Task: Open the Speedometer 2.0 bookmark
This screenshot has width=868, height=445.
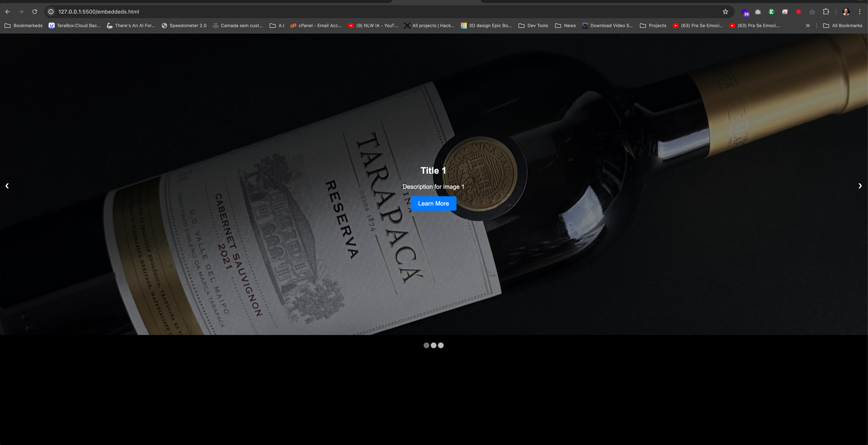Action: [184, 26]
